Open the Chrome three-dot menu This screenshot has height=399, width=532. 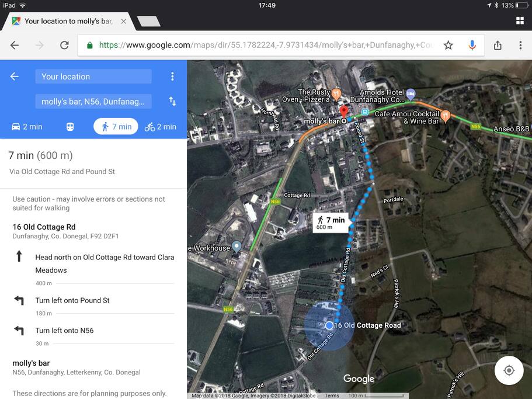coord(520,45)
